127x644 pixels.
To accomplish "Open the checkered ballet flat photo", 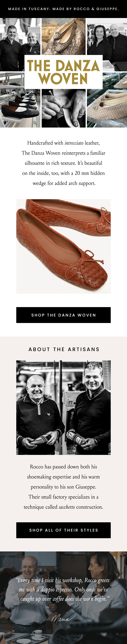I will click(x=63, y=37).
